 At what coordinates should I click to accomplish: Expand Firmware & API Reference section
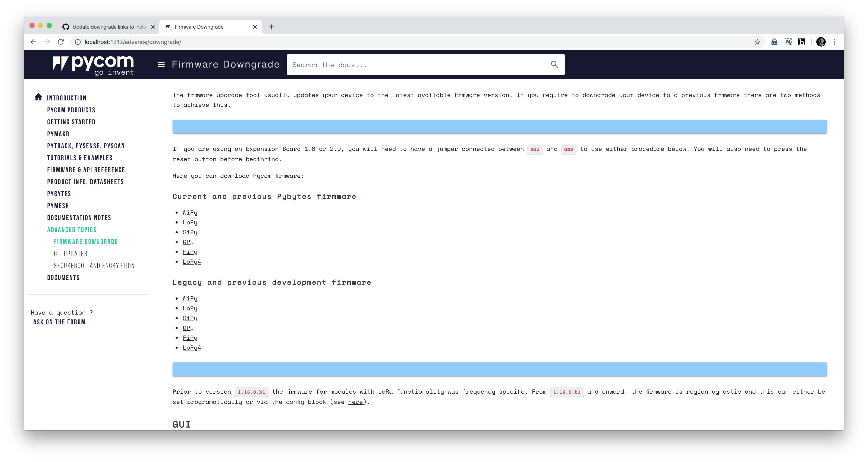tap(86, 170)
